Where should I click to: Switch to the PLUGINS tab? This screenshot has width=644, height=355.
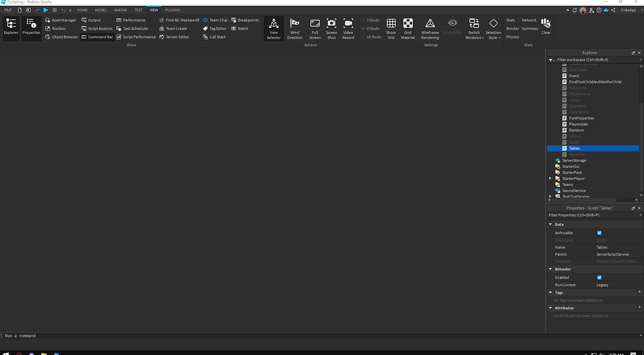(172, 10)
